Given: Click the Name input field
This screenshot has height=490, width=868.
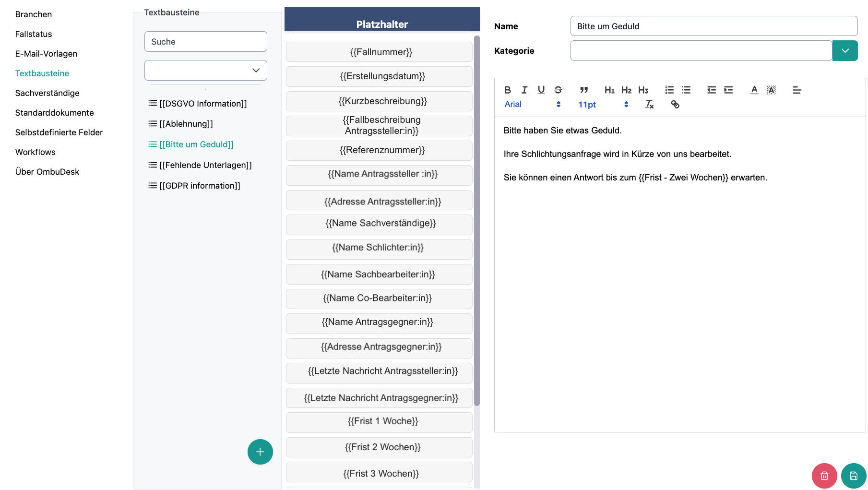Looking at the screenshot, I should point(714,26).
